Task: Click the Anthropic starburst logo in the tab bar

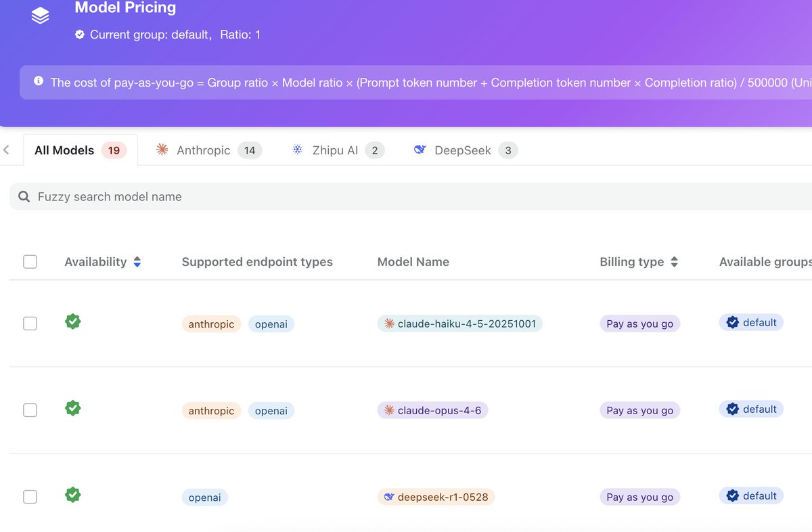Action: pyautogui.click(x=162, y=150)
